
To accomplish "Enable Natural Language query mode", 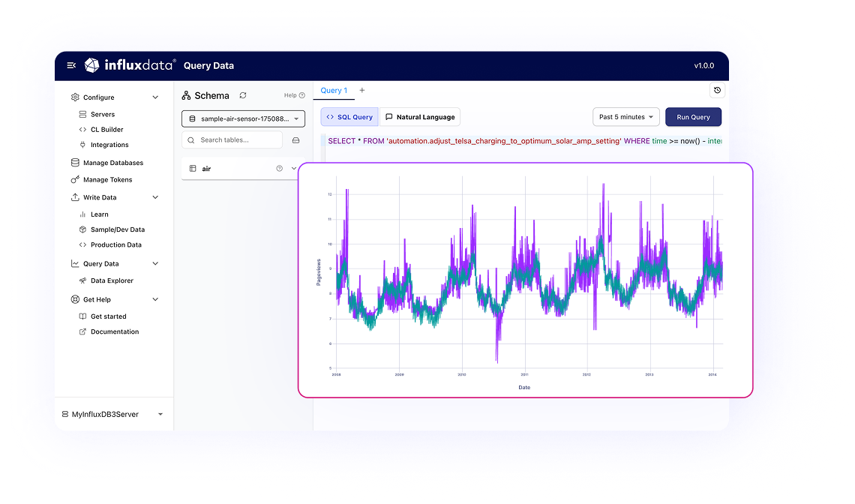I will (420, 116).
